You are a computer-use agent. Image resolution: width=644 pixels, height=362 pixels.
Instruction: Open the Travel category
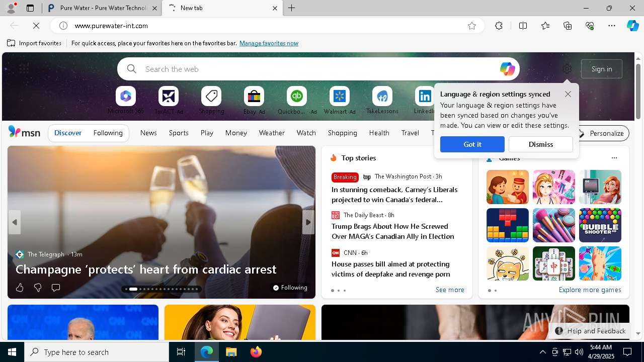click(410, 133)
